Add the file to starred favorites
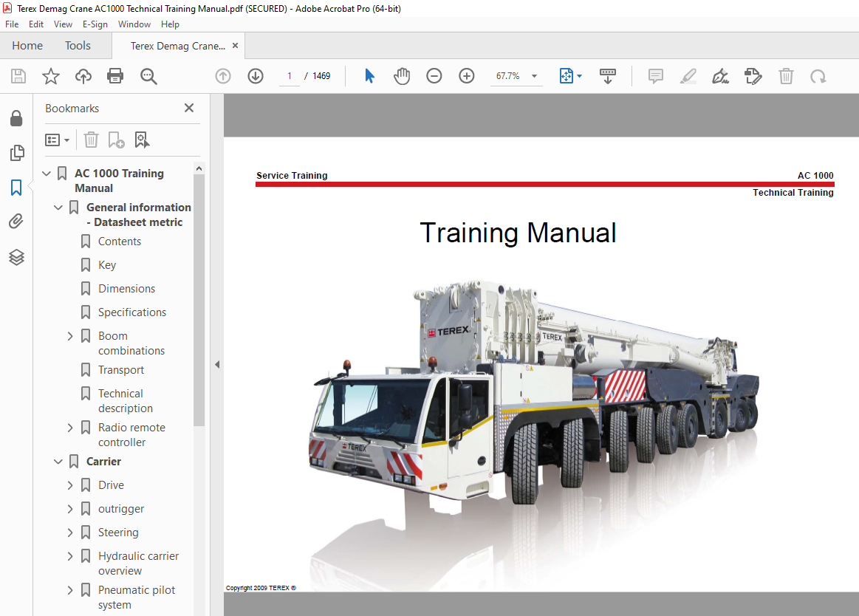The image size is (859, 616). click(51, 76)
